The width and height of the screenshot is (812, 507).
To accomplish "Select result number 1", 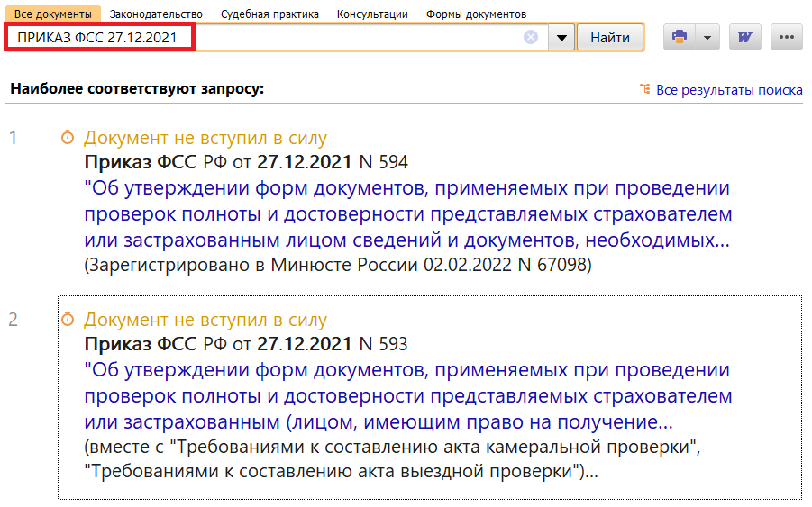I will tap(14, 138).
